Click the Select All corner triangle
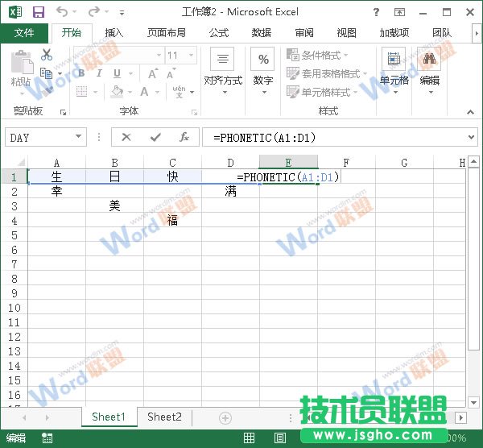 (21, 162)
